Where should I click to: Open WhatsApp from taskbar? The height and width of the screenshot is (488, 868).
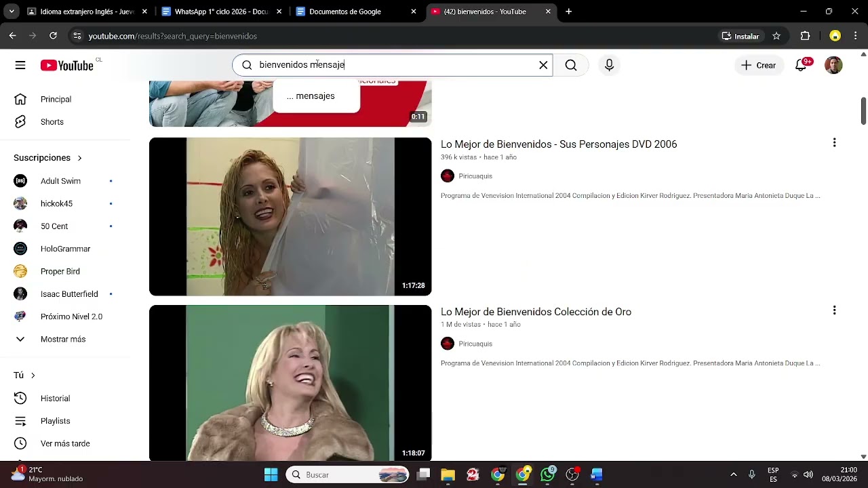(x=547, y=474)
